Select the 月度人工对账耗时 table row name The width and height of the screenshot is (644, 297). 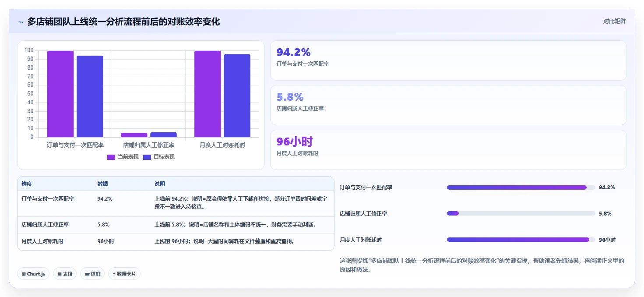coord(42,241)
